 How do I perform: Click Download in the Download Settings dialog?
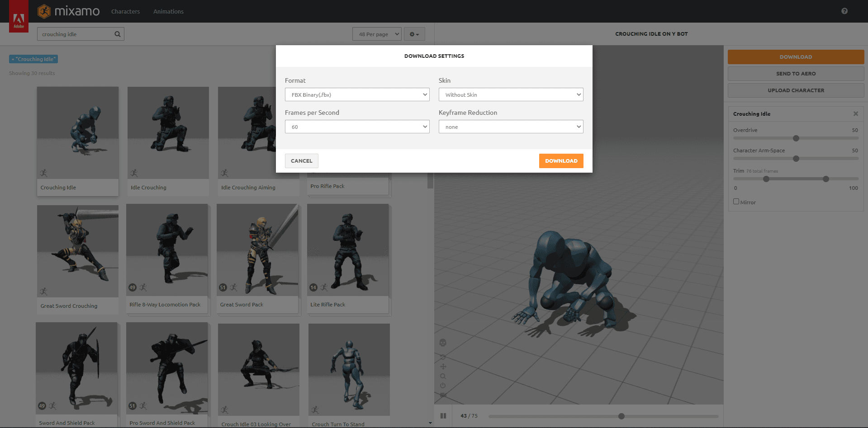point(561,161)
